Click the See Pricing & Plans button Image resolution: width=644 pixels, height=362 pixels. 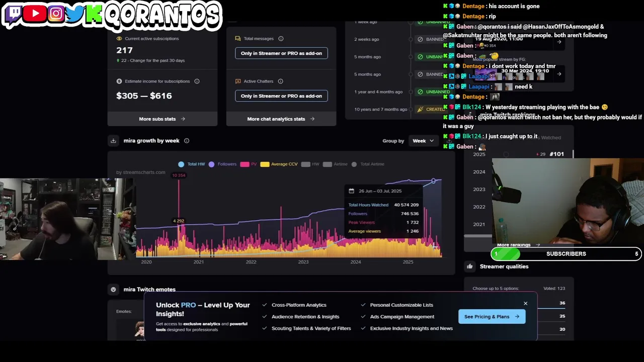(492, 317)
